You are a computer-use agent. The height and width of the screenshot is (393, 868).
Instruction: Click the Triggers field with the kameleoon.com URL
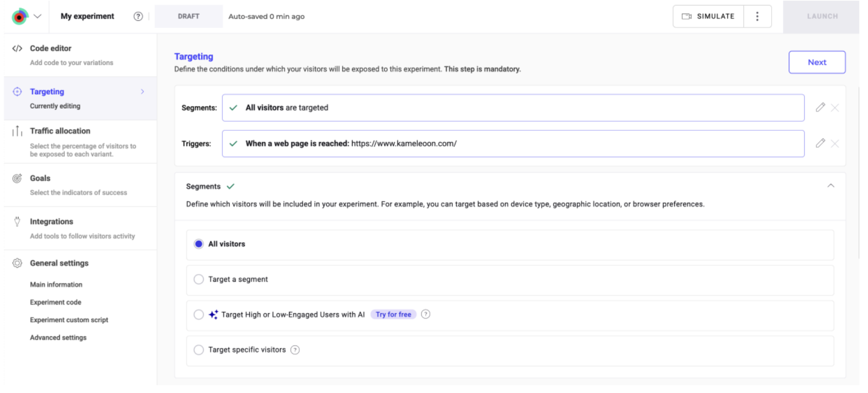(x=513, y=144)
